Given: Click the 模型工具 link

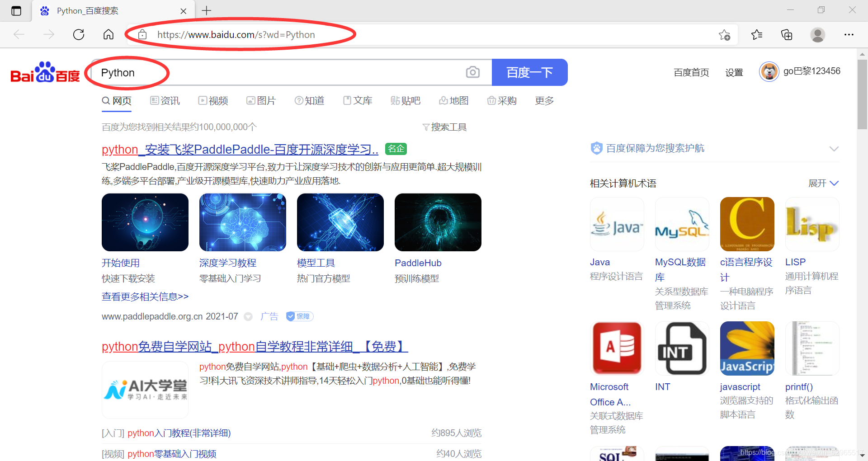Looking at the screenshot, I should pyautogui.click(x=316, y=263).
